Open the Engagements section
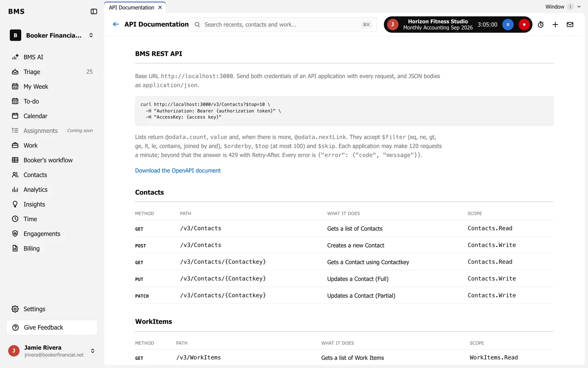588x368 pixels. tap(52, 234)
